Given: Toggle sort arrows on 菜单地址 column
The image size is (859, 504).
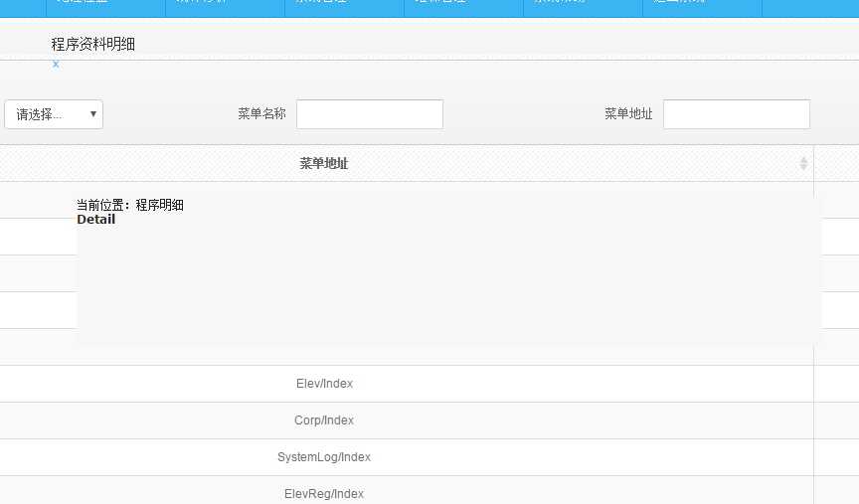Looking at the screenshot, I should (x=803, y=163).
